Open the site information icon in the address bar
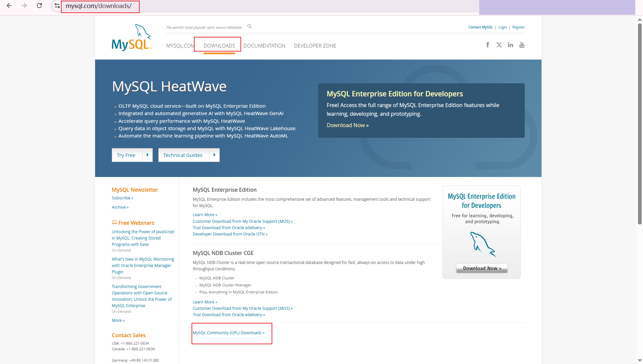 coord(57,6)
